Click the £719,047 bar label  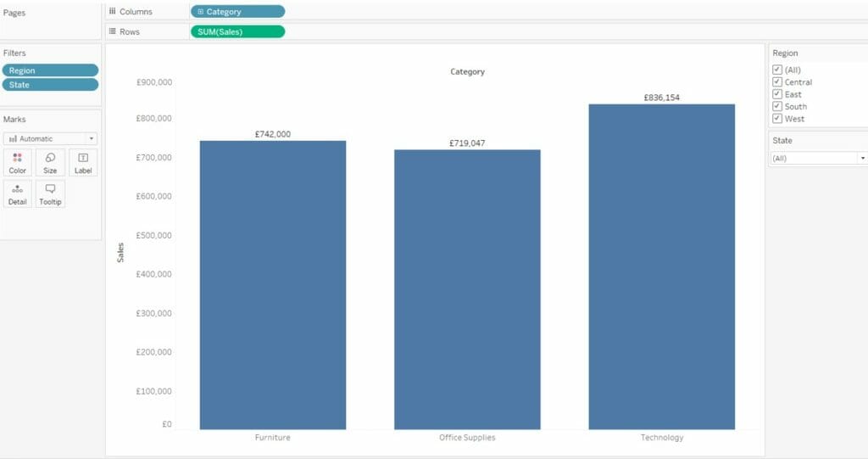coord(467,143)
